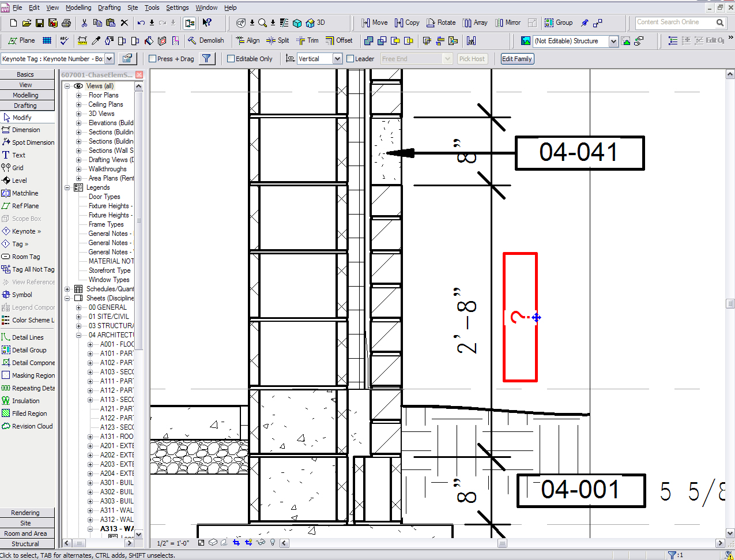Switch to the Rendering design bar tab
Screen dimensions: 735x560
click(25, 513)
